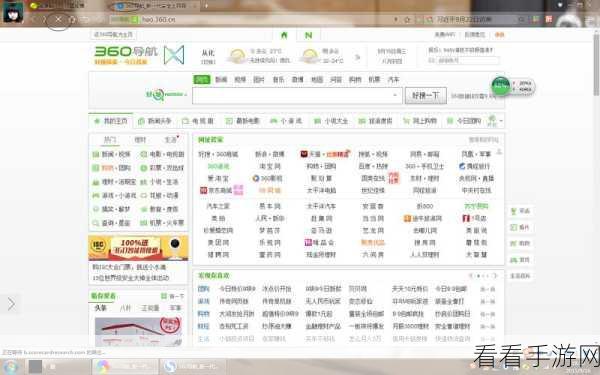Open the 淘宝网 link
The height and width of the screenshot is (375, 600).
[x=270, y=166]
